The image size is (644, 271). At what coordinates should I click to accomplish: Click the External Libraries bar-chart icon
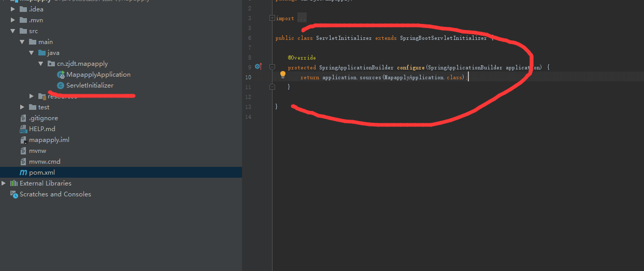coord(14,183)
